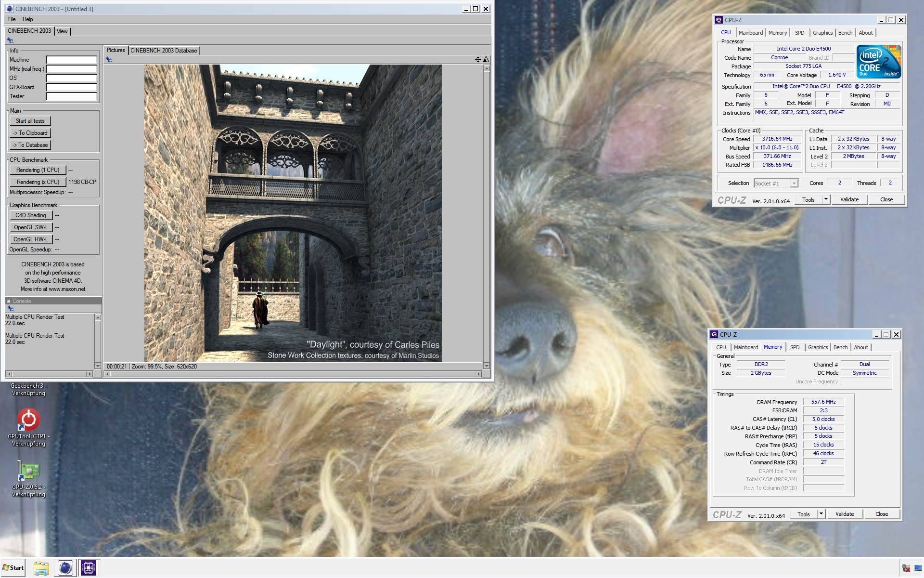Click Validate in the upper CPU-Z window
Viewport: 924px width, 578px height.
pyautogui.click(x=849, y=199)
